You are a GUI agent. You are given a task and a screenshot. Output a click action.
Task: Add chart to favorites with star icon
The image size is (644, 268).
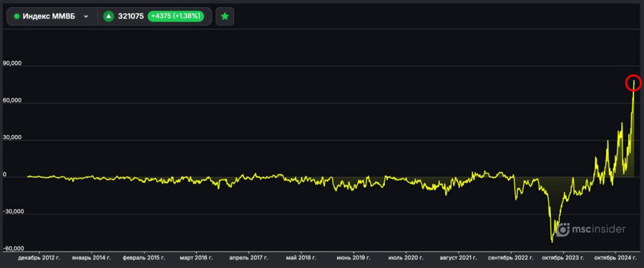pos(225,16)
